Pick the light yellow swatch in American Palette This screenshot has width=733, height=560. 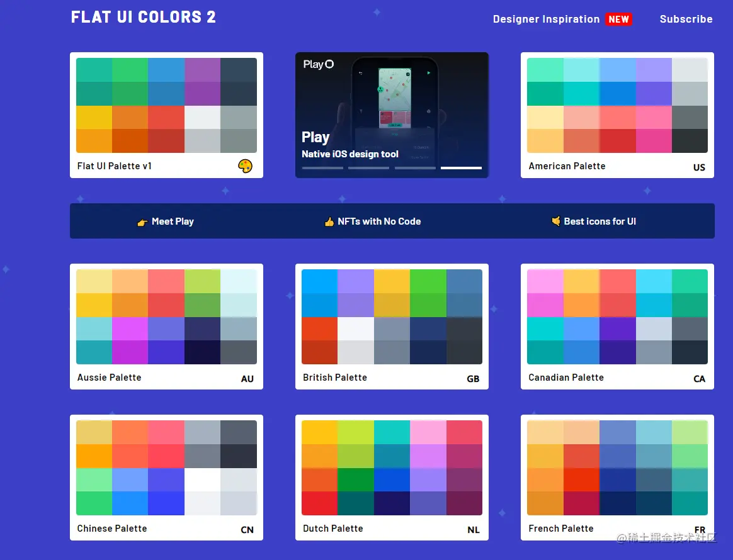(545, 117)
